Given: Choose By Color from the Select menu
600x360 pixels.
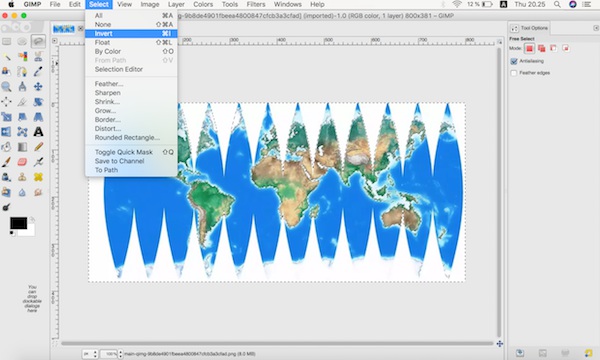Looking at the screenshot, I should (131, 51).
